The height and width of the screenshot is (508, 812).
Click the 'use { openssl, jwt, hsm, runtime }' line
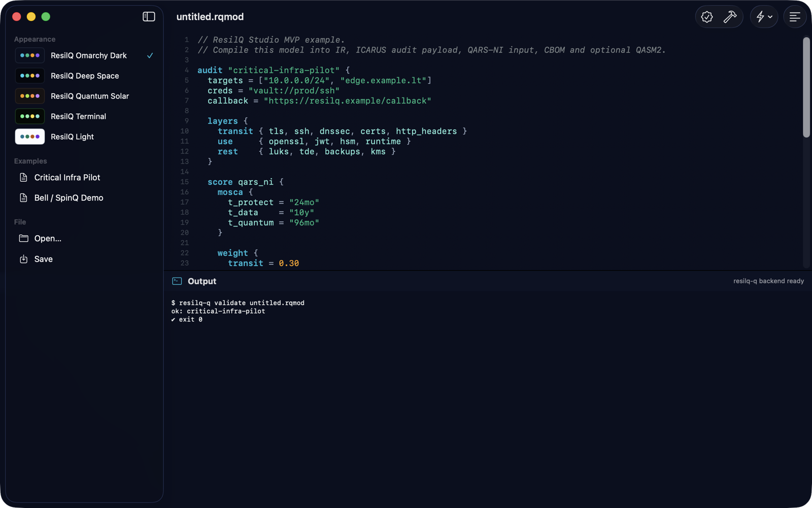(x=314, y=141)
